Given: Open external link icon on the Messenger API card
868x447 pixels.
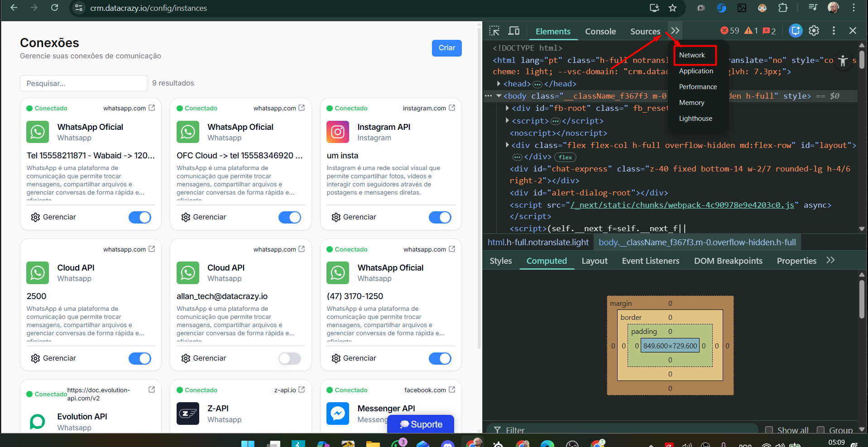Looking at the screenshot, I should pos(452,390).
